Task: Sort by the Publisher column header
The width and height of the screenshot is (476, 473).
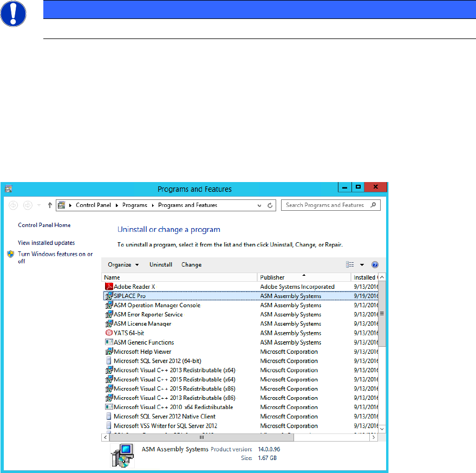Action: click(304, 277)
